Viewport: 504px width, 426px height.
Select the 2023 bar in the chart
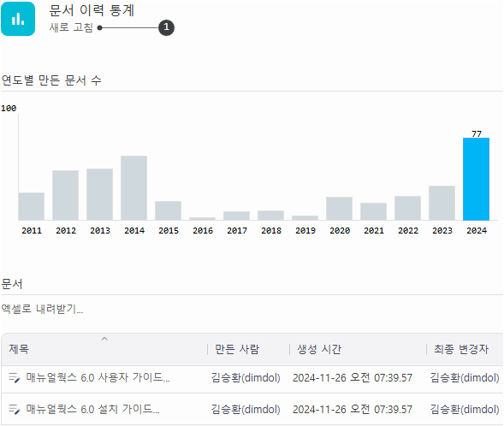point(442,203)
